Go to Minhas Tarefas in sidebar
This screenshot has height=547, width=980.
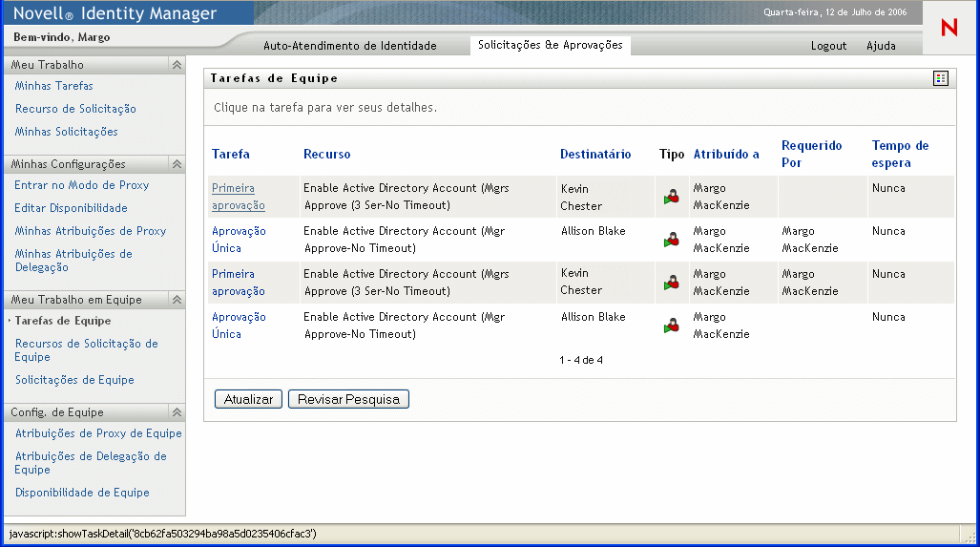coord(54,86)
